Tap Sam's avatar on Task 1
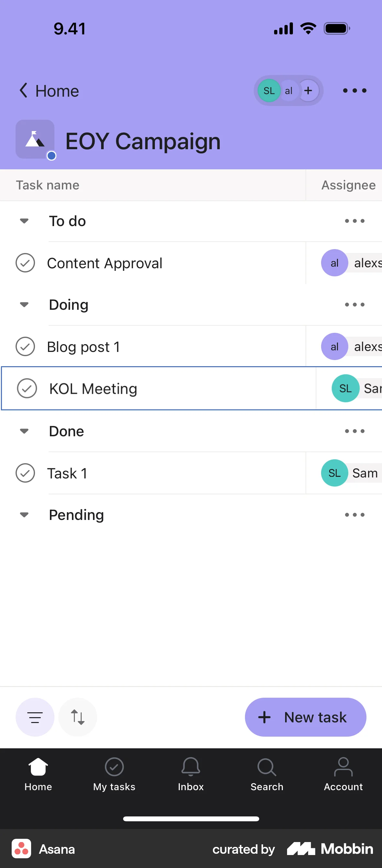The image size is (382, 868). [x=334, y=473]
